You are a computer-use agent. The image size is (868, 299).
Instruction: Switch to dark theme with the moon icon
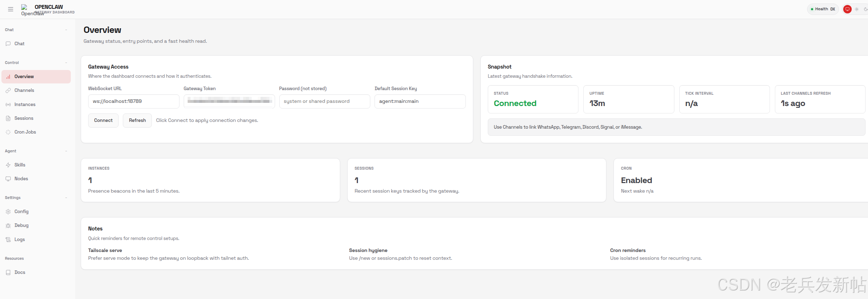click(x=866, y=9)
